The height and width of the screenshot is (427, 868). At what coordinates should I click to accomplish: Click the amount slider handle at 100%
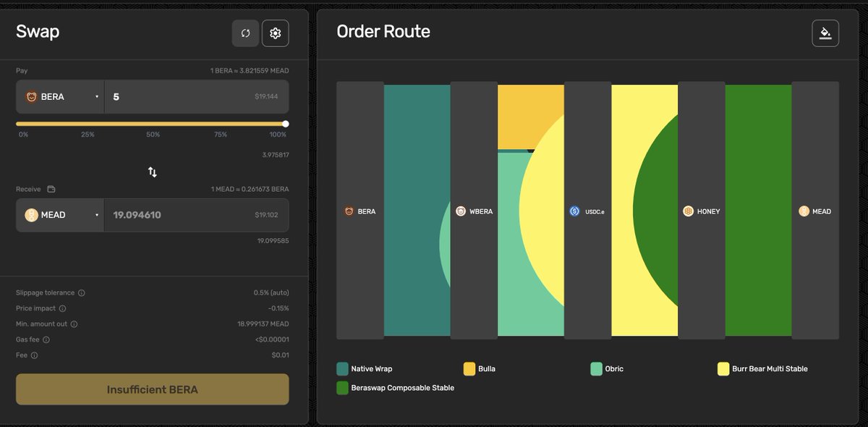[285, 124]
